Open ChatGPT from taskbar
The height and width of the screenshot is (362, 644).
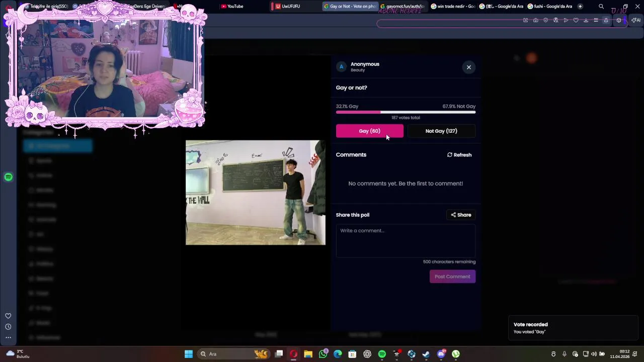point(367,354)
